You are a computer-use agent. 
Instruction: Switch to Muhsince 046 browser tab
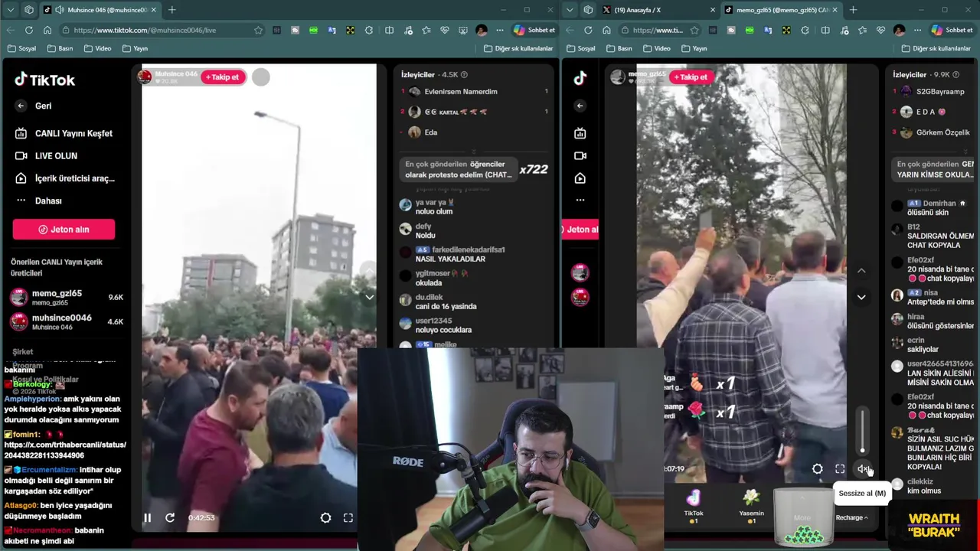point(100,10)
